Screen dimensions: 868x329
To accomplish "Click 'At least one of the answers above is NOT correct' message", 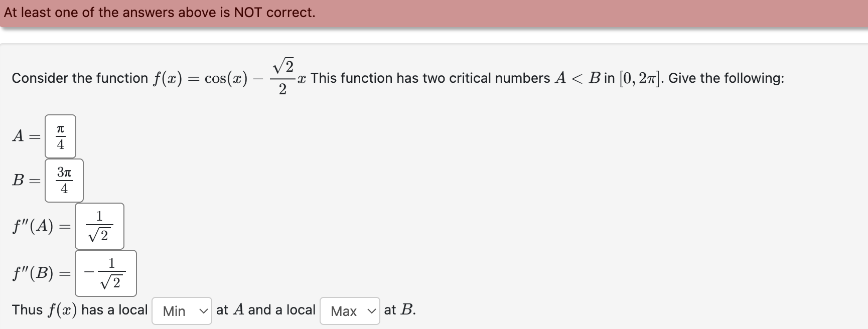I will 161,13.
